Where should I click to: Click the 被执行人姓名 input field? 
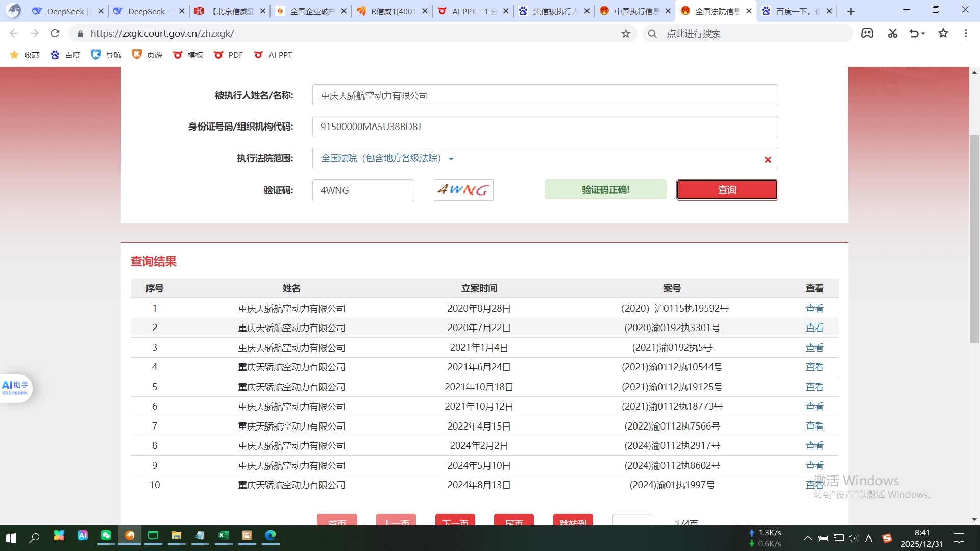click(x=545, y=95)
